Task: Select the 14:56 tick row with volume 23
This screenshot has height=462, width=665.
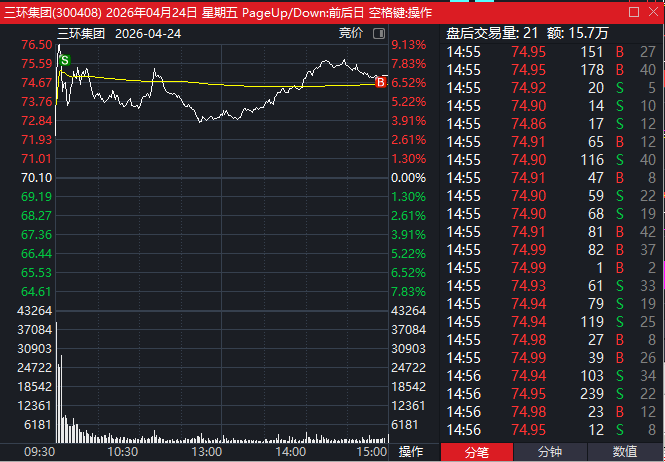Action: pos(551,412)
